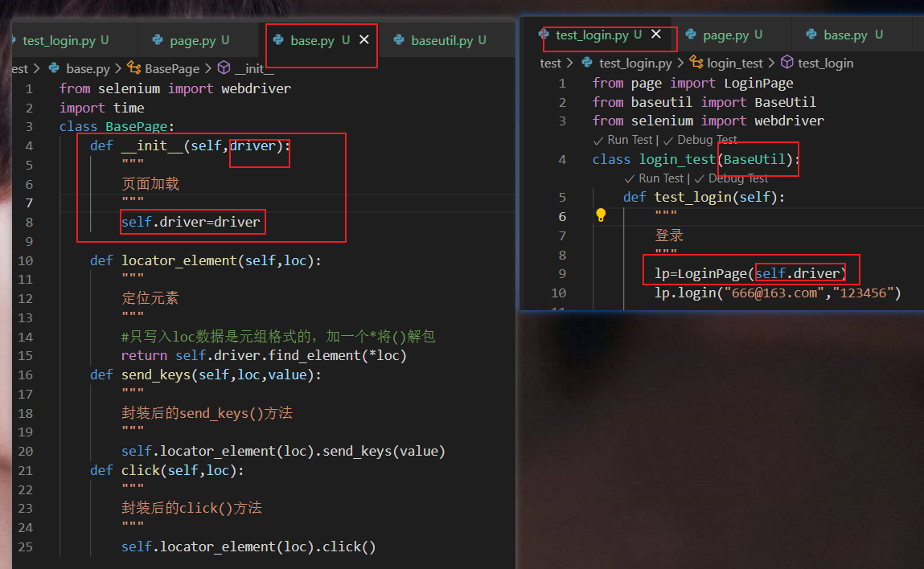This screenshot has width=924, height=569.
Task: Click 'class login_test(BaseUtil):' line
Action: coord(696,160)
